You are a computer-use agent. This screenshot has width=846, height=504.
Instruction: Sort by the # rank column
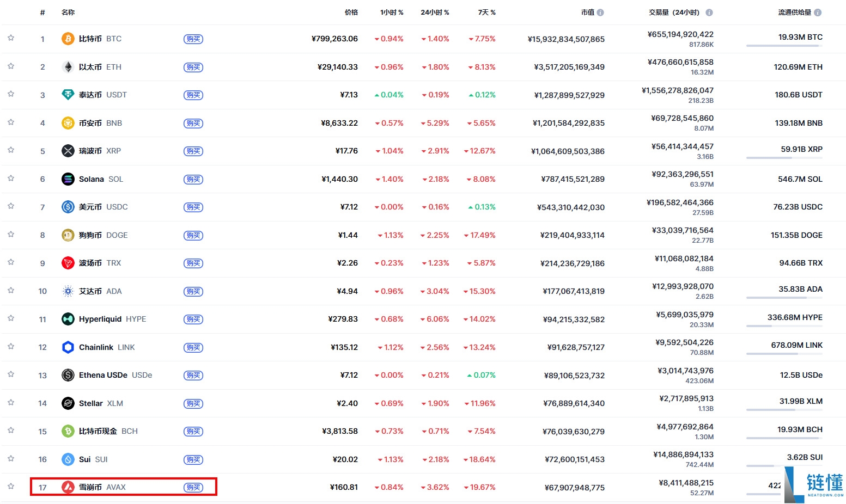point(42,13)
